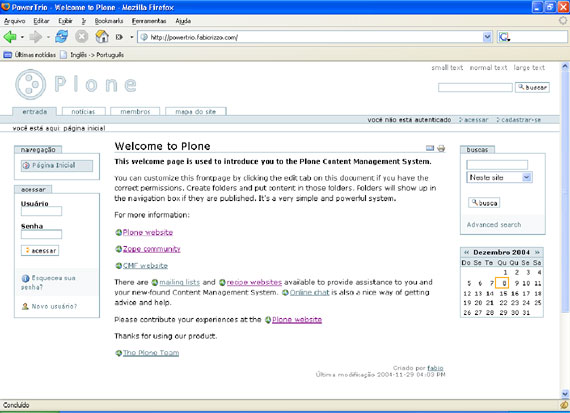The width and height of the screenshot is (570, 413).
Task: Click the Forward arrow toolbar button
Action: (36, 37)
